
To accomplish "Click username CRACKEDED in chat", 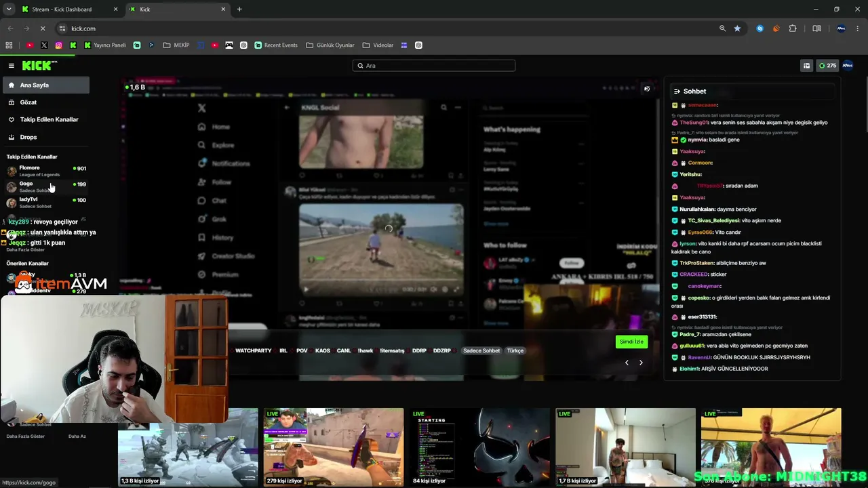I will click(x=694, y=274).
